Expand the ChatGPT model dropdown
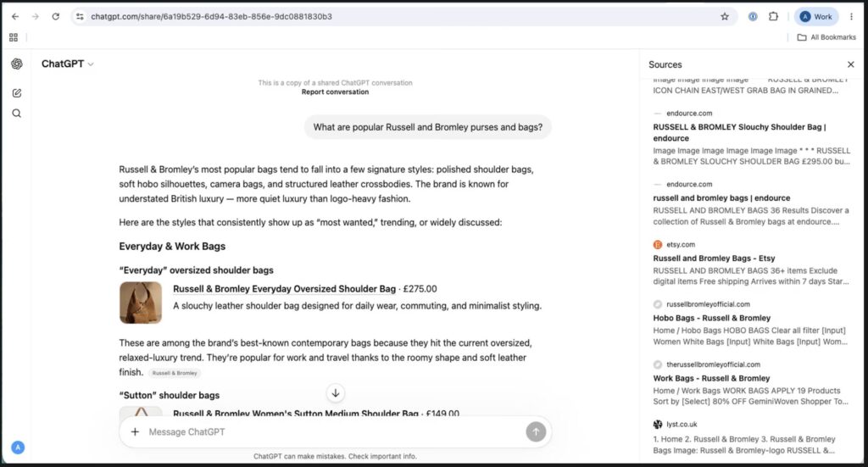The width and height of the screenshot is (868, 467). click(67, 64)
